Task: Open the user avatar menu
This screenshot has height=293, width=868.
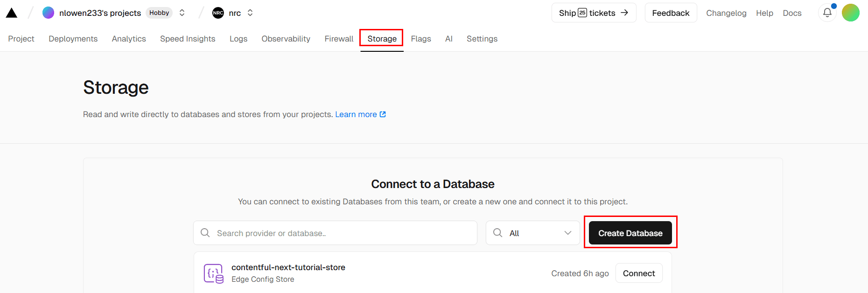Action: 850,13
